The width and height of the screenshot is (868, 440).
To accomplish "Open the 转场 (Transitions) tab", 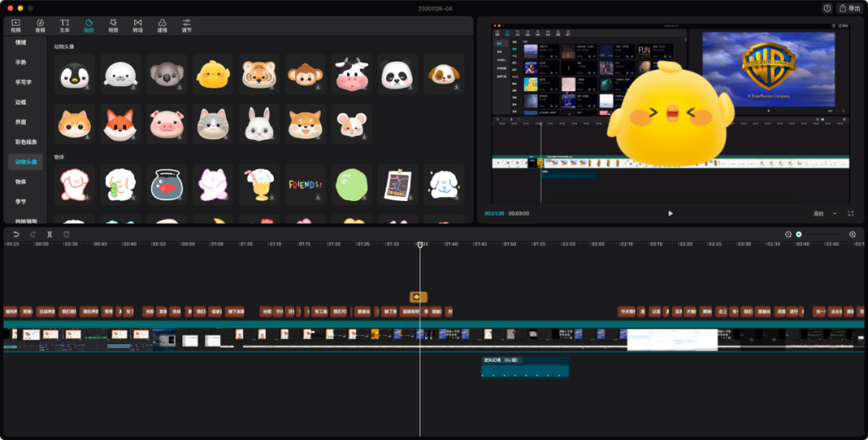I will point(138,26).
